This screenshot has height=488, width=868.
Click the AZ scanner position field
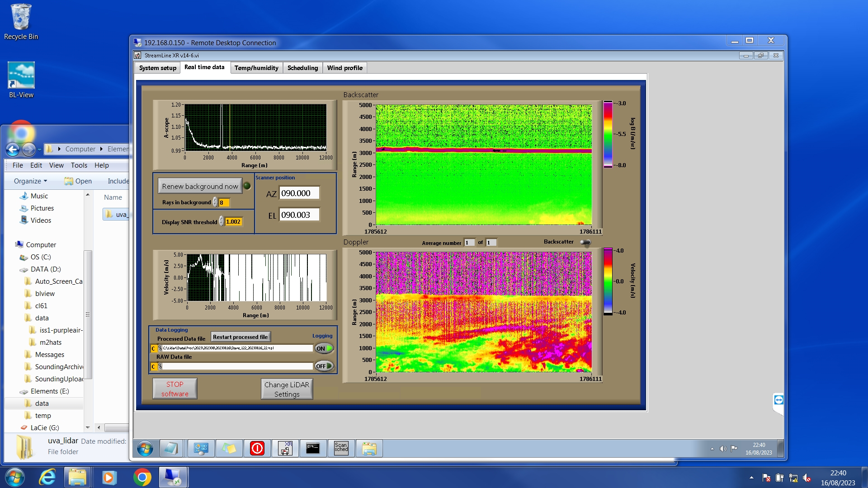[x=299, y=193]
